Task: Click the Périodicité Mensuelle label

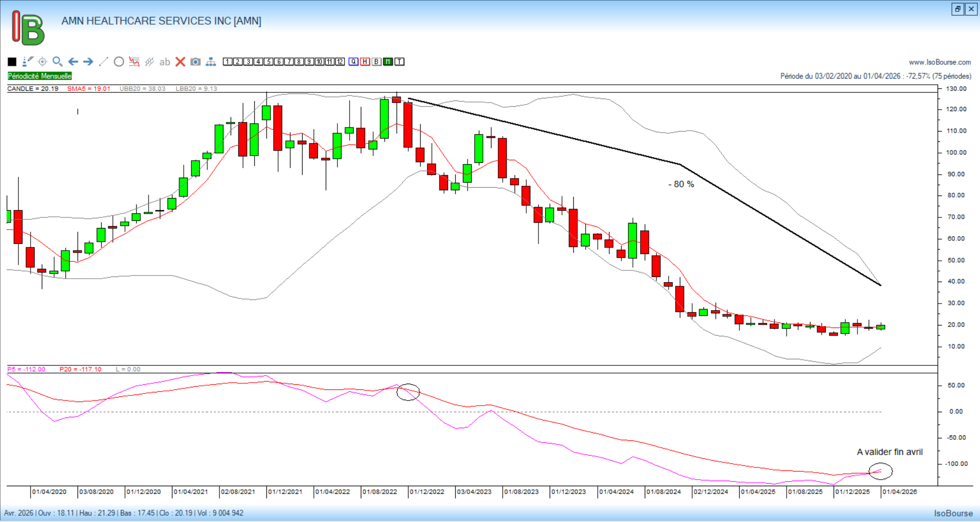Action: [x=40, y=76]
